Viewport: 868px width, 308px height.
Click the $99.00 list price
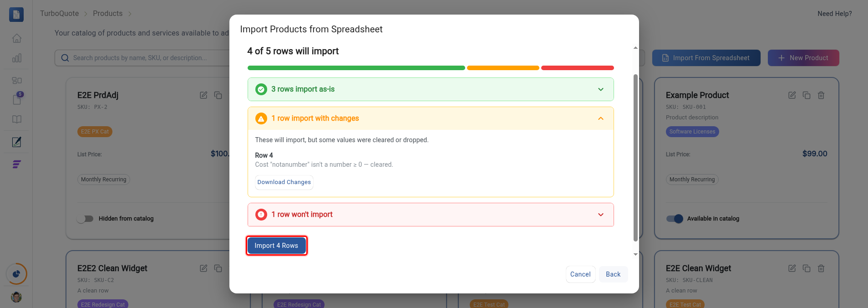[x=815, y=154]
